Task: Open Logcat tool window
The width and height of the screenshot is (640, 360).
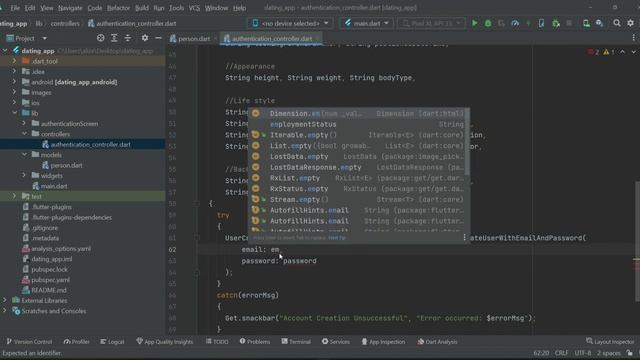Action: (x=112, y=342)
